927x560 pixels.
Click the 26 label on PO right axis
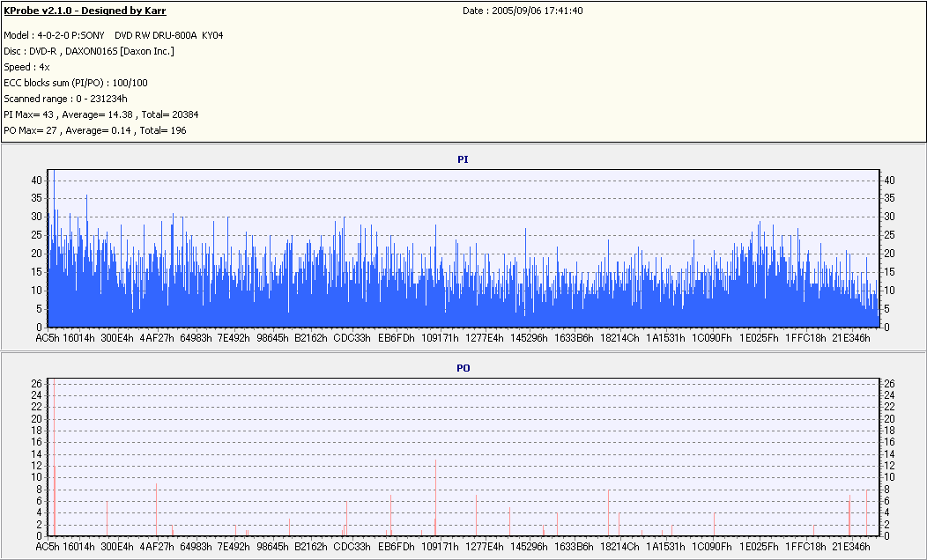(889, 384)
